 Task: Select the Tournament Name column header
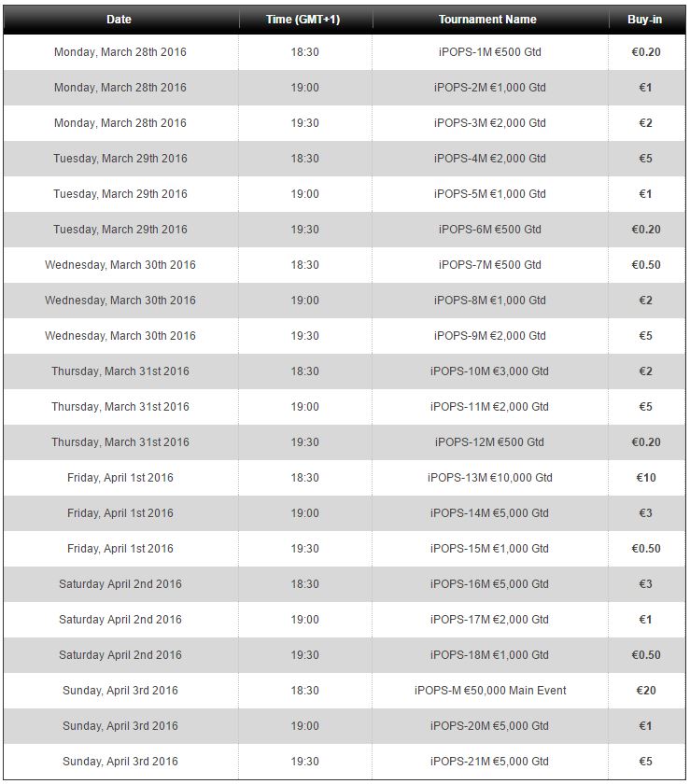point(487,20)
